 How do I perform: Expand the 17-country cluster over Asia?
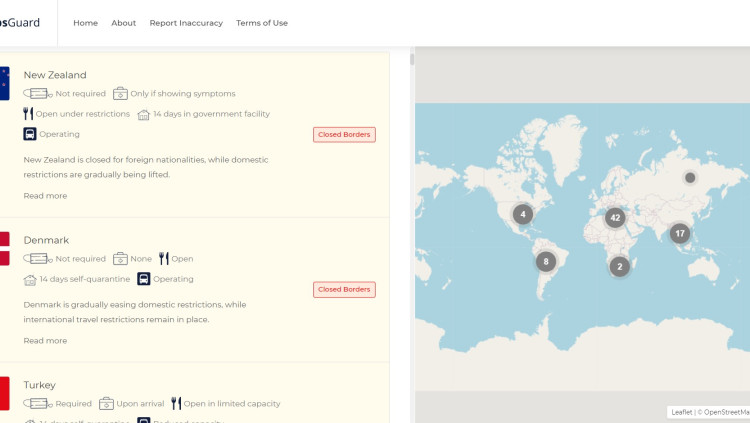point(680,234)
